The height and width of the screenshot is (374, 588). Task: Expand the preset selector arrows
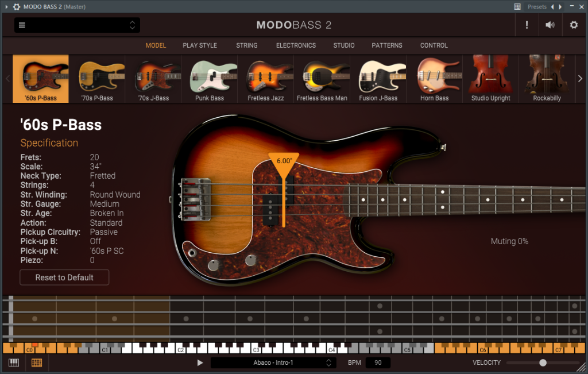click(x=133, y=25)
